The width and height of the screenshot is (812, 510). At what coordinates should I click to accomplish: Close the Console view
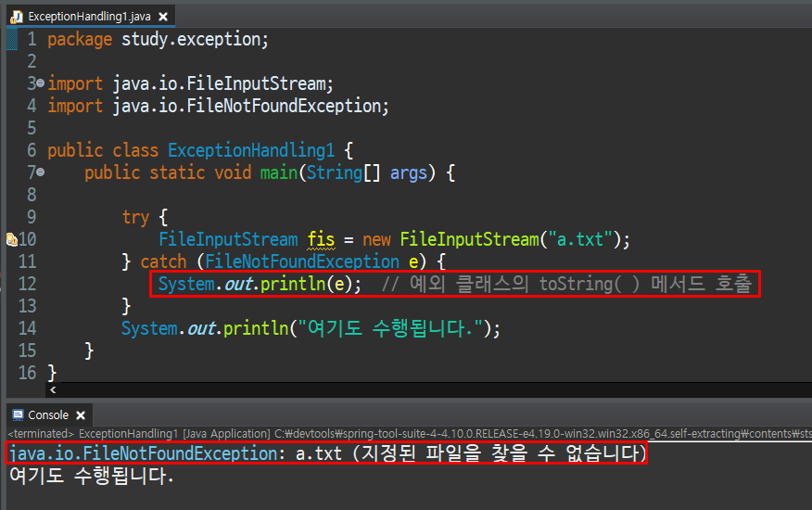click(x=81, y=415)
